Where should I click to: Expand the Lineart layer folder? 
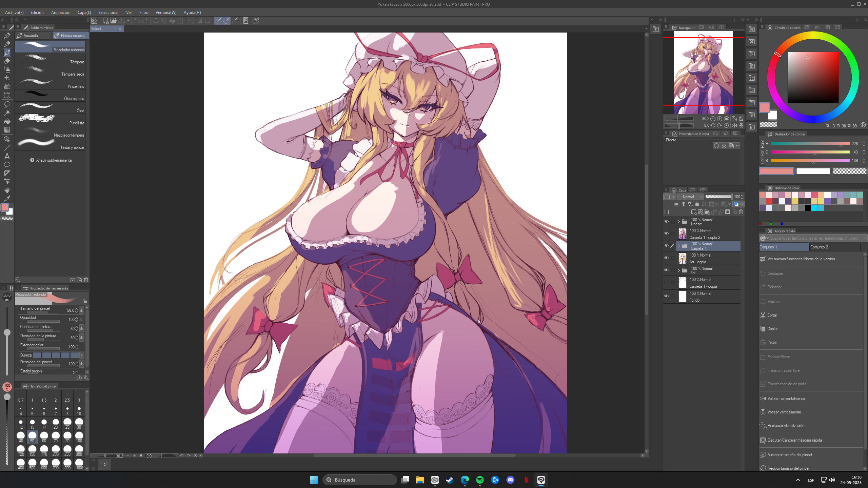pyautogui.click(x=679, y=222)
